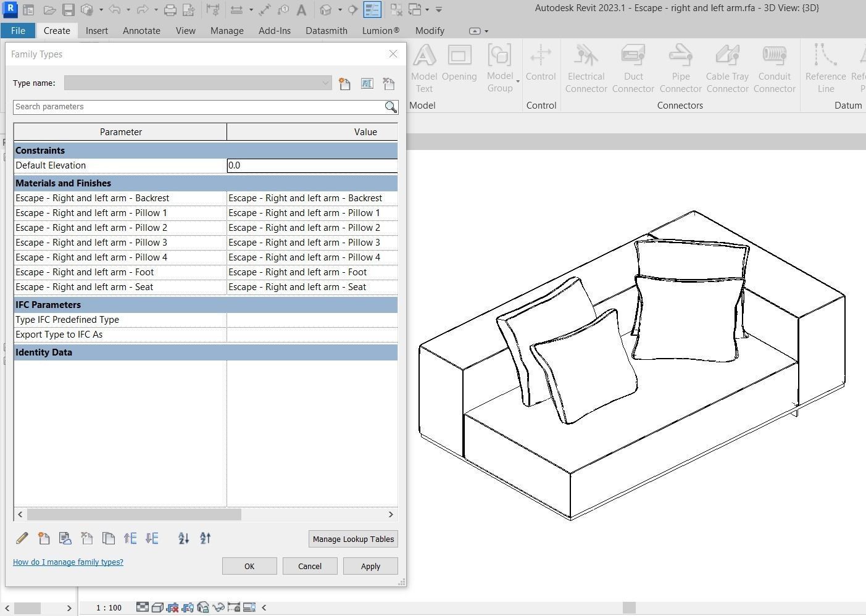866x616 pixels.
Task: Click the Export PDF icon
Action: click(189, 10)
